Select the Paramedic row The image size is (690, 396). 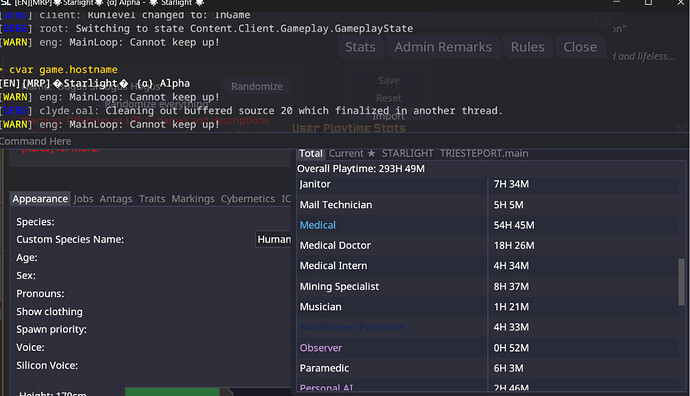click(488, 368)
